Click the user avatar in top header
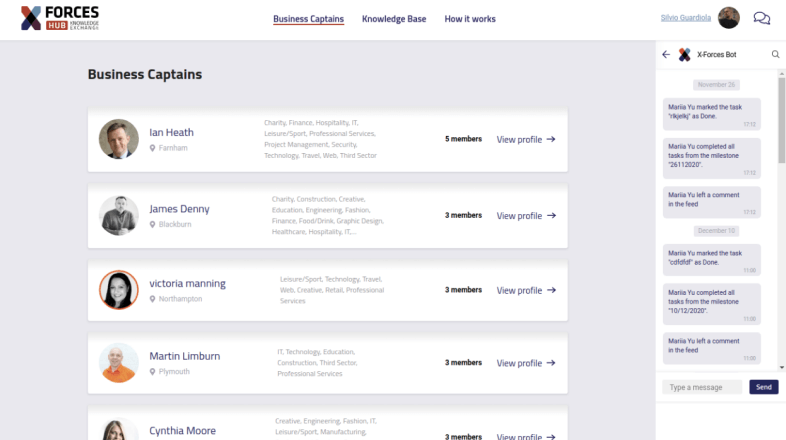Viewport: 786px width, 440px height. tap(730, 18)
